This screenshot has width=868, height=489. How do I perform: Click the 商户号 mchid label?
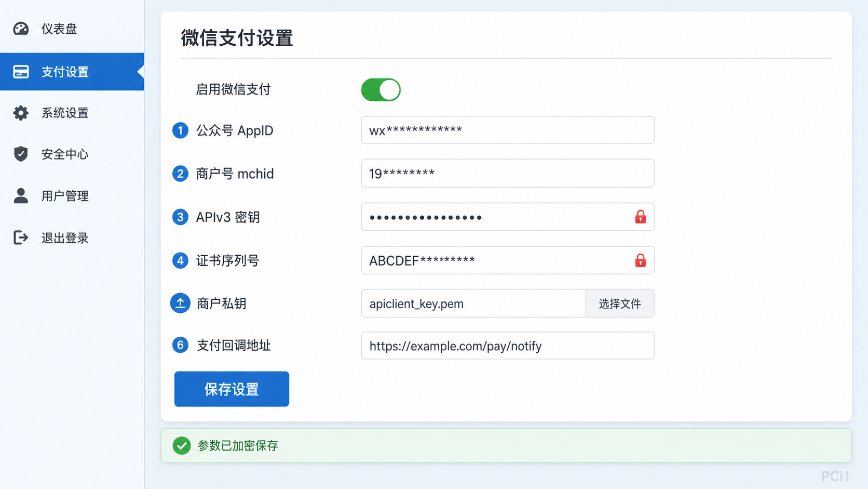pyautogui.click(x=235, y=174)
